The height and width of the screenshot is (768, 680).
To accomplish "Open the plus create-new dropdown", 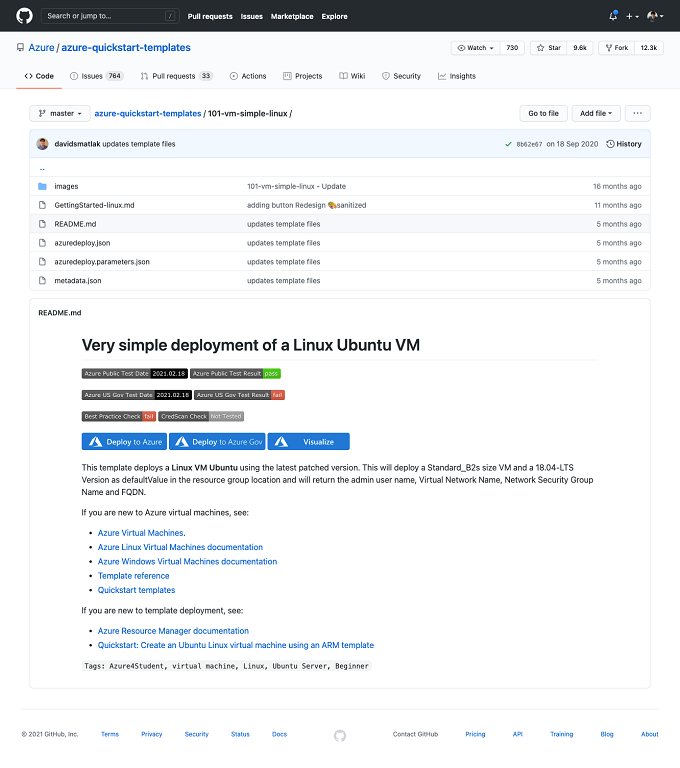I will [x=632, y=16].
